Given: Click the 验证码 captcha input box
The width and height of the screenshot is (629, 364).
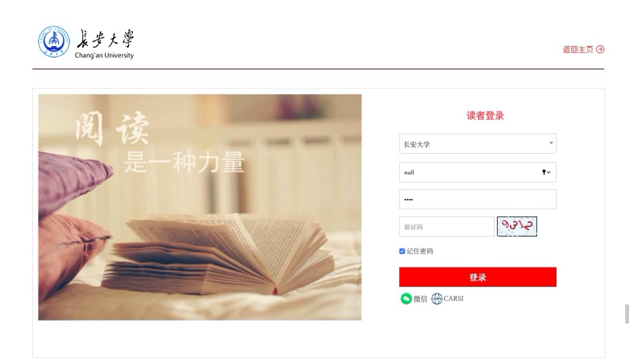Looking at the screenshot, I should [447, 227].
